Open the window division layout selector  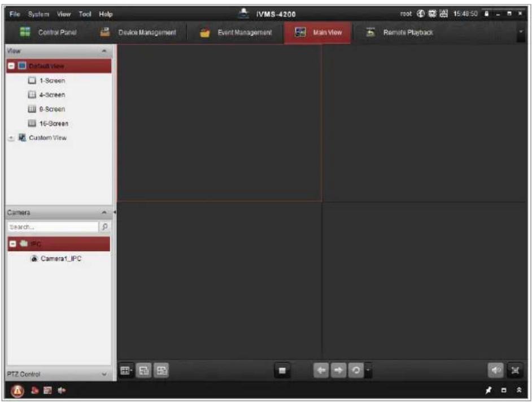[126, 370]
